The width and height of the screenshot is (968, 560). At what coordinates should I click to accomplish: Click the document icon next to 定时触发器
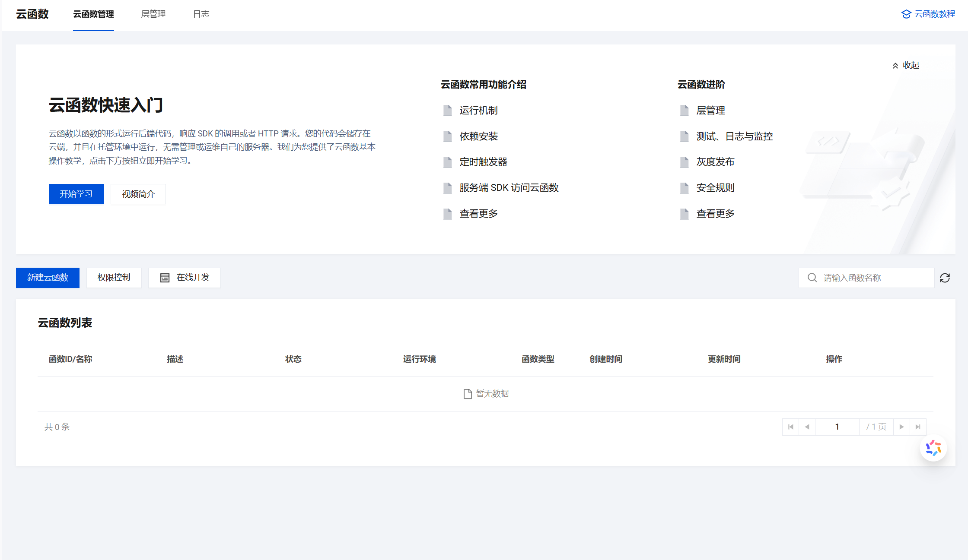click(448, 162)
